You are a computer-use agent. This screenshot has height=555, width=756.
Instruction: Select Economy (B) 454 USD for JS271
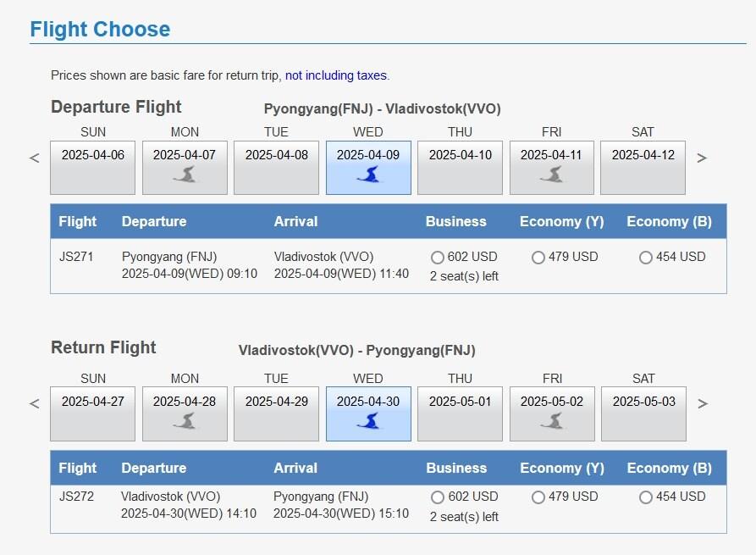[x=646, y=258]
